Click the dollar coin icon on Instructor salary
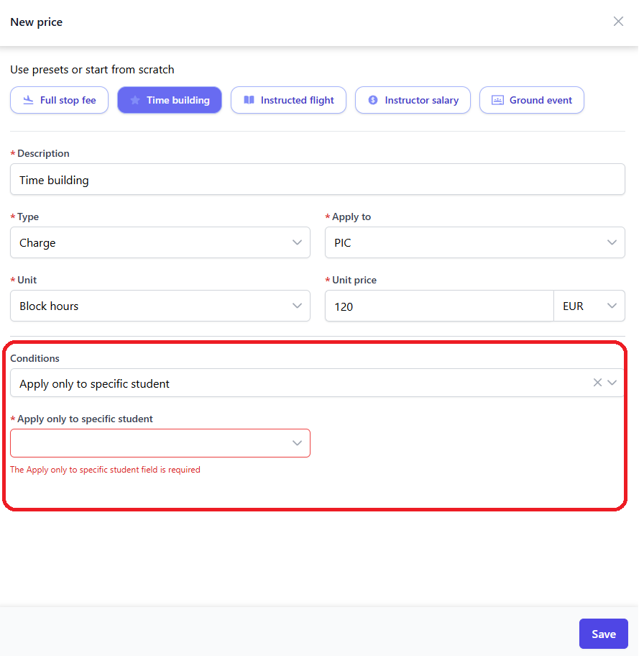 click(373, 101)
